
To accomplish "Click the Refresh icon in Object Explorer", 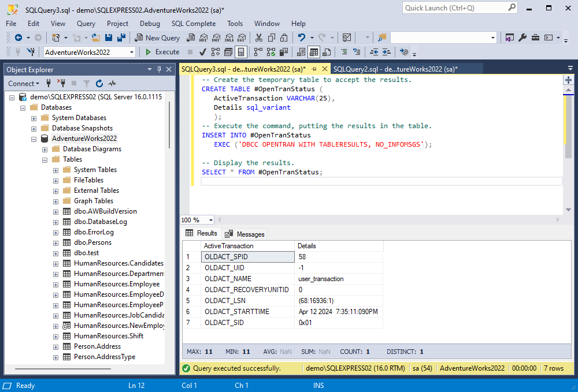I will click(99, 84).
